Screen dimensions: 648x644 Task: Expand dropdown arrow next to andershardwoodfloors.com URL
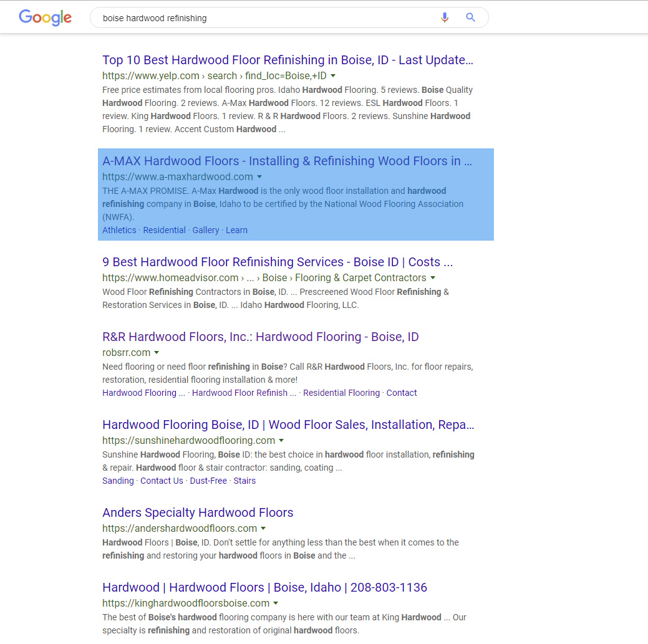[x=263, y=528]
